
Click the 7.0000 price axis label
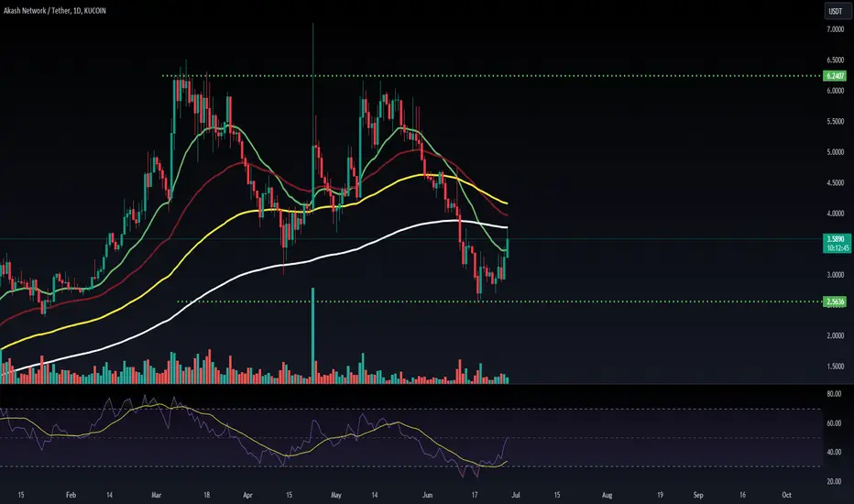(x=835, y=29)
